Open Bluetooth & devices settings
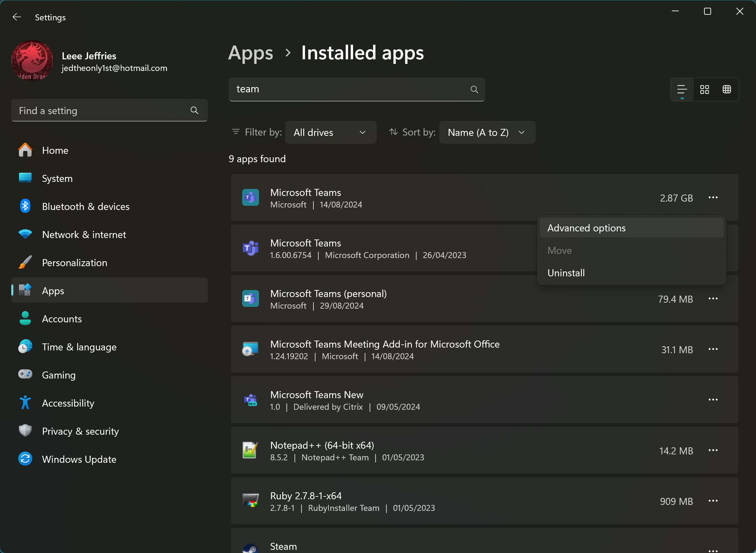The width and height of the screenshot is (756, 553). [x=109, y=206]
